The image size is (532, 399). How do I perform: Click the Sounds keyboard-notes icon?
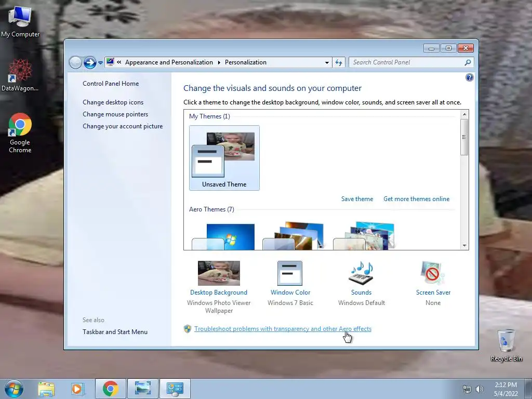361,273
